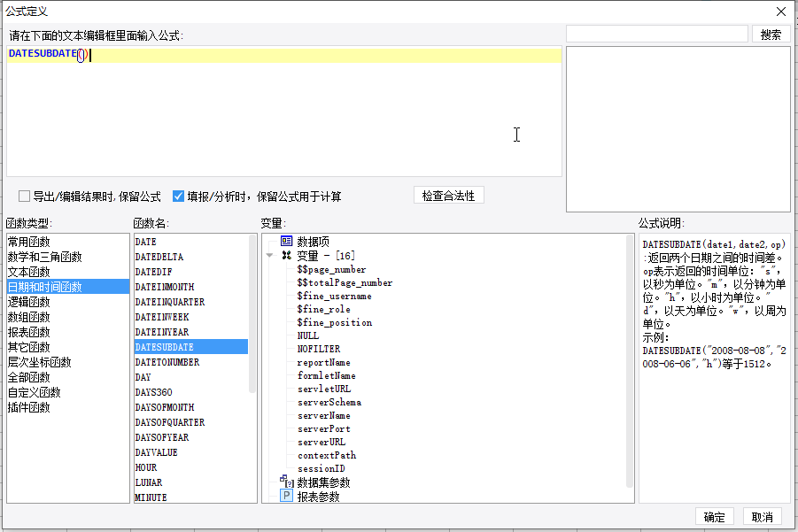This screenshot has width=798, height=532.
Task: Select the $$totalPage_number variable
Action: [x=345, y=282]
